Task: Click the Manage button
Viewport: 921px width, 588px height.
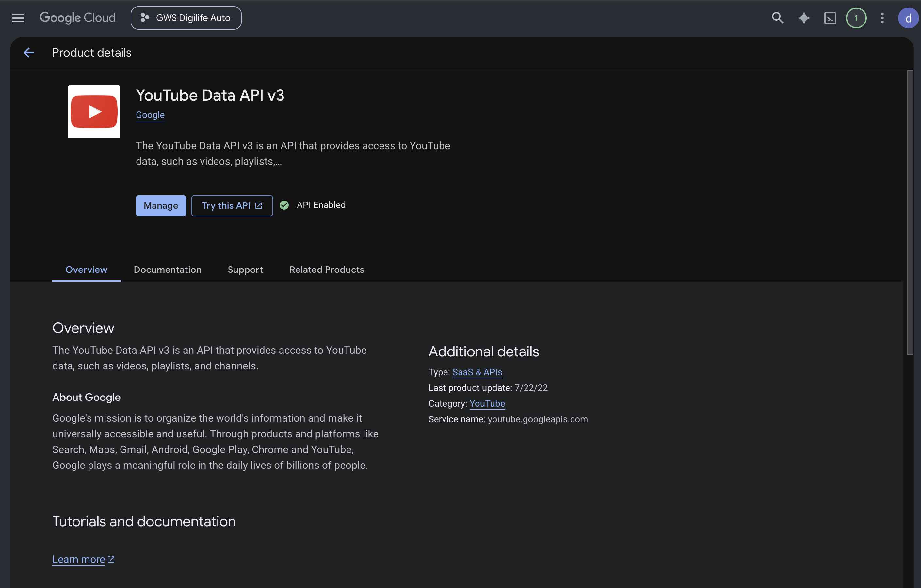Action: pos(161,206)
